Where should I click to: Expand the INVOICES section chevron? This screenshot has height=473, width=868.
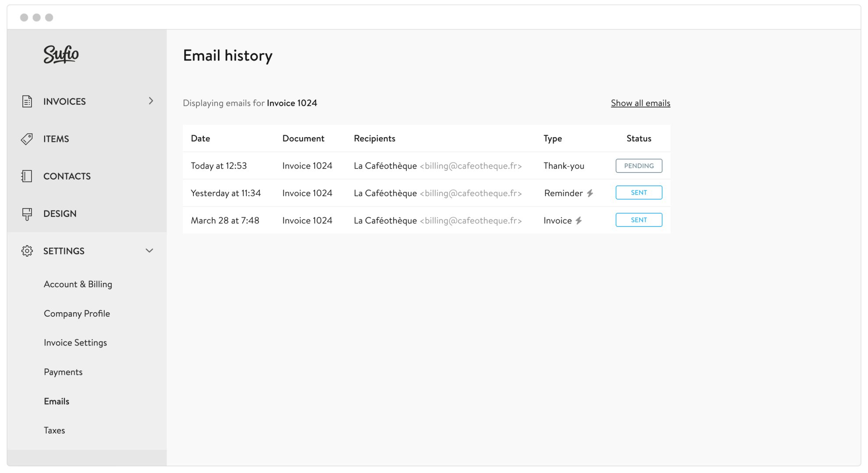click(x=151, y=101)
